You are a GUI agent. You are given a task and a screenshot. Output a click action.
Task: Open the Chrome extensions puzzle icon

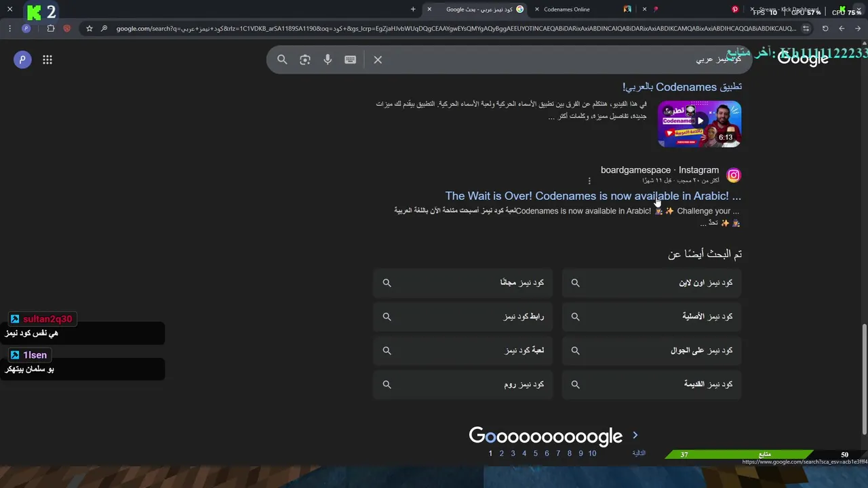(51, 28)
